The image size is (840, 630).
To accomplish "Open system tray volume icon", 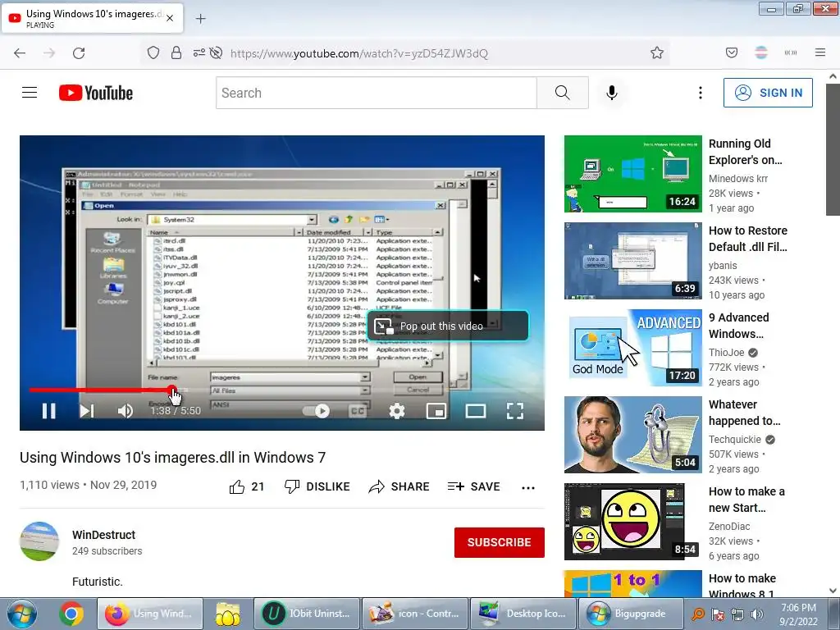I will pyautogui.click(x=756, y=614).
